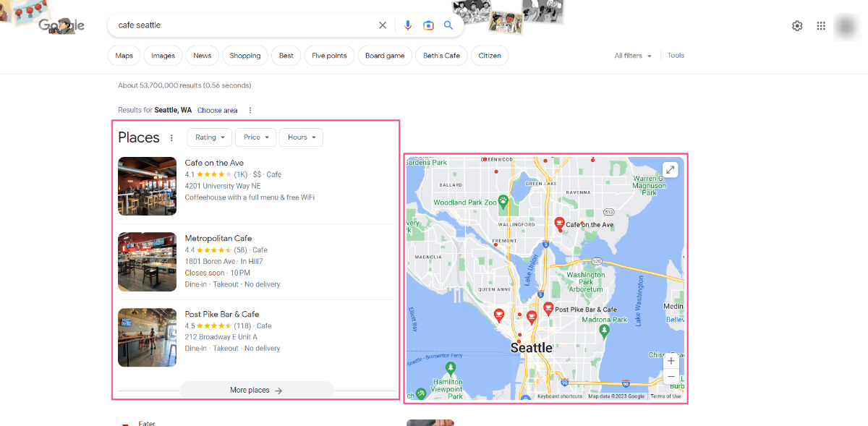868x426 pixels.
Task: Open Google Lens image search icon
Action: tap(428, 25)
